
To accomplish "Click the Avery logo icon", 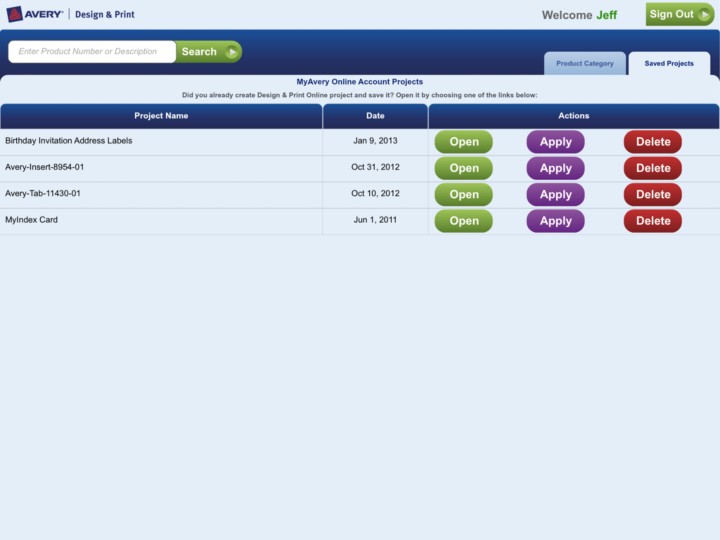I will tap(15, 14).
